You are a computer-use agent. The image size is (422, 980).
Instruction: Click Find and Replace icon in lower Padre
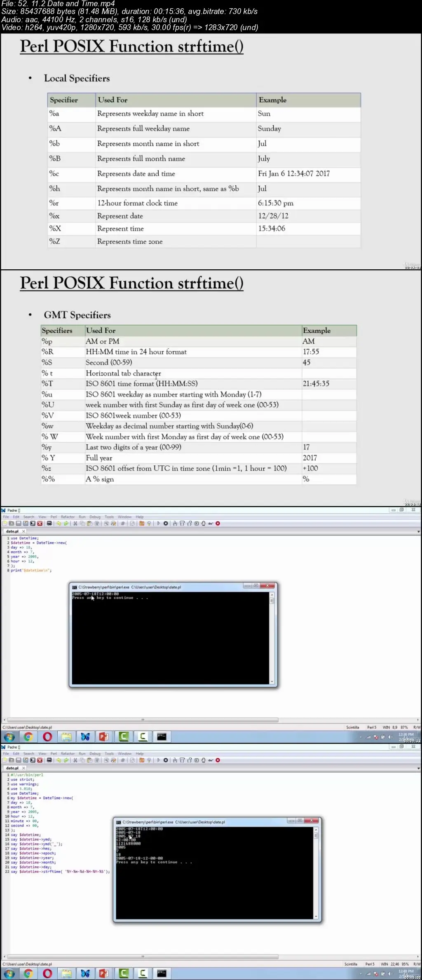113,760
